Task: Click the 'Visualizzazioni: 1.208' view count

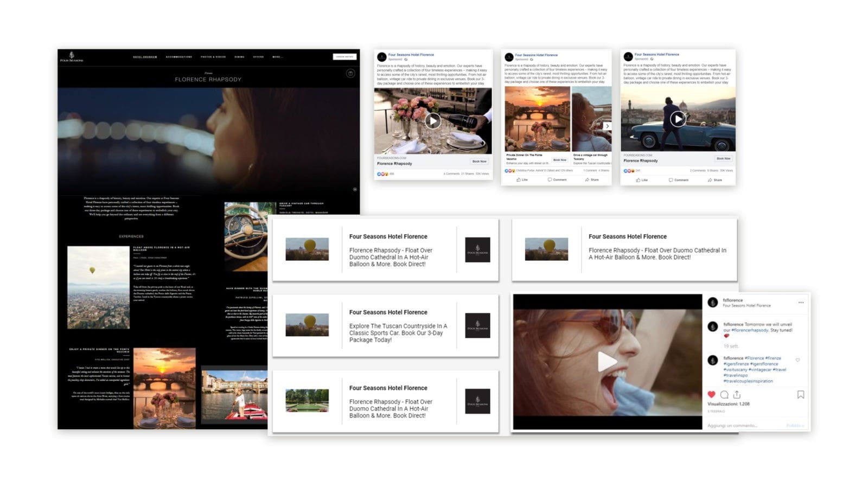Action: click(x=728, y=404)
